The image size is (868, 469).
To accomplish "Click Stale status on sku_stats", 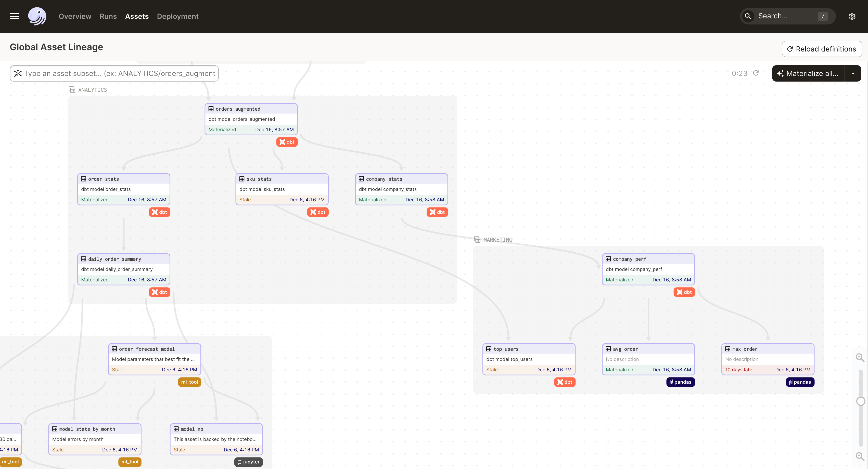I will 245,200.
